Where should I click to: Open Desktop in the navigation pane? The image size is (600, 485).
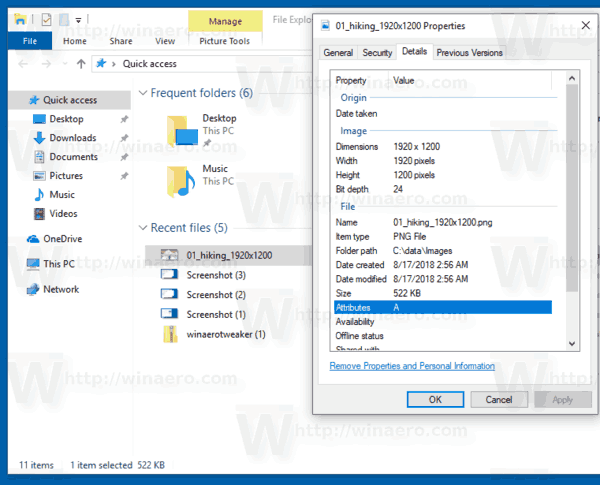coord(66,119)
